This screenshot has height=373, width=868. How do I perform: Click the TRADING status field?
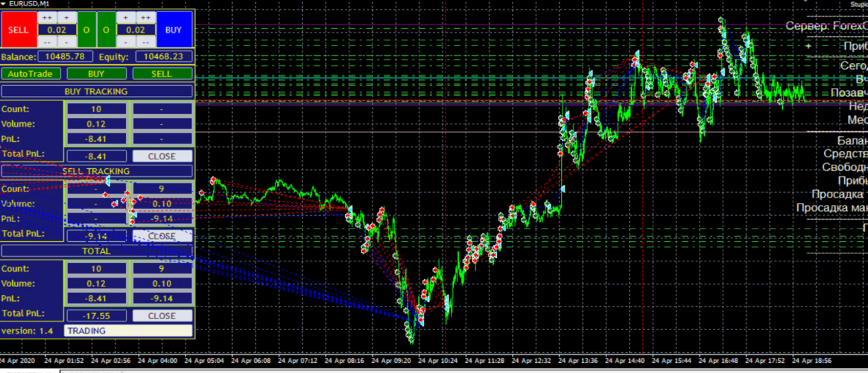tap(129, 331)
